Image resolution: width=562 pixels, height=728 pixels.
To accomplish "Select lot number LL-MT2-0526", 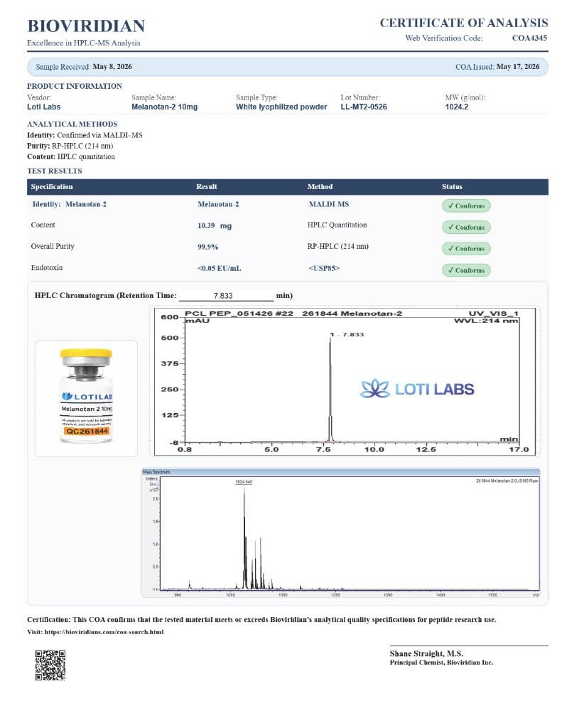I will tap(363, 107).
